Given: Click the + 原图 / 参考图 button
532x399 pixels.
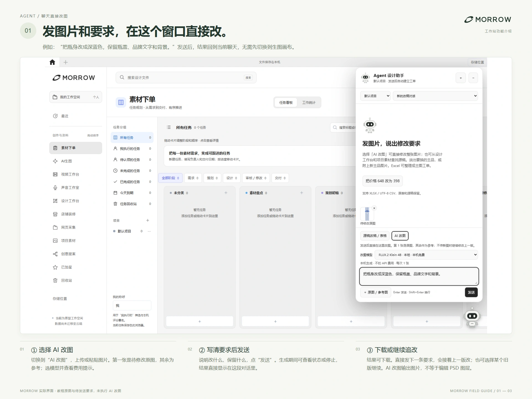Looking at the screenshot, I should [375, 292].
